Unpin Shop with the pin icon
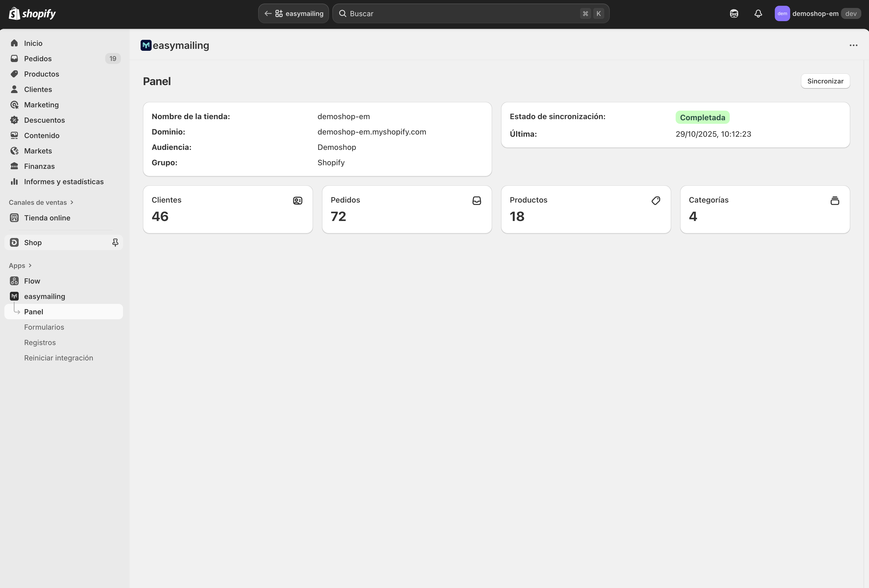 coord(115,243)
